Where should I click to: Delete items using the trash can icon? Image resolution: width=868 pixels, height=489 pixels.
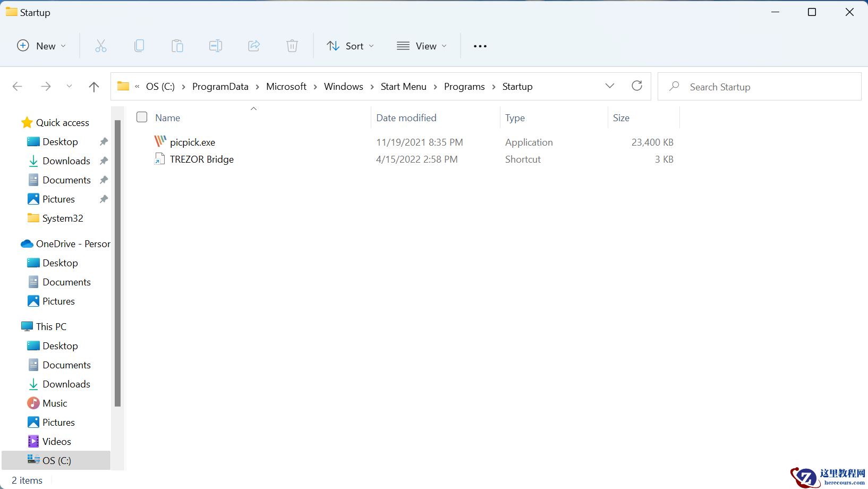(x=292, y=46)
